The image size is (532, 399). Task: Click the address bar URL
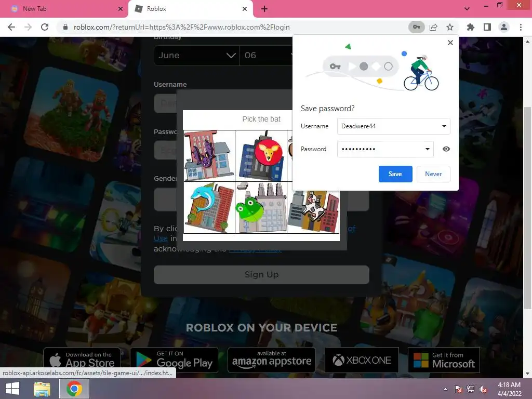[x=181, y=27]
